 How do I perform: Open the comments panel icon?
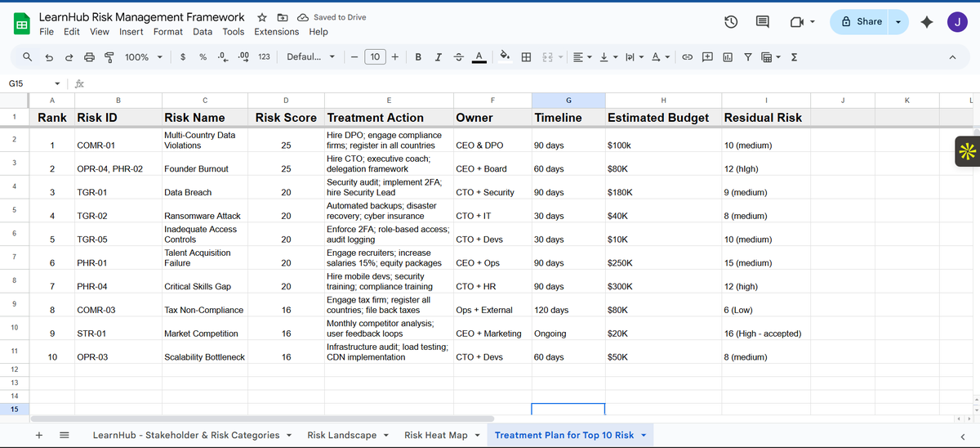tap(763, 22)
